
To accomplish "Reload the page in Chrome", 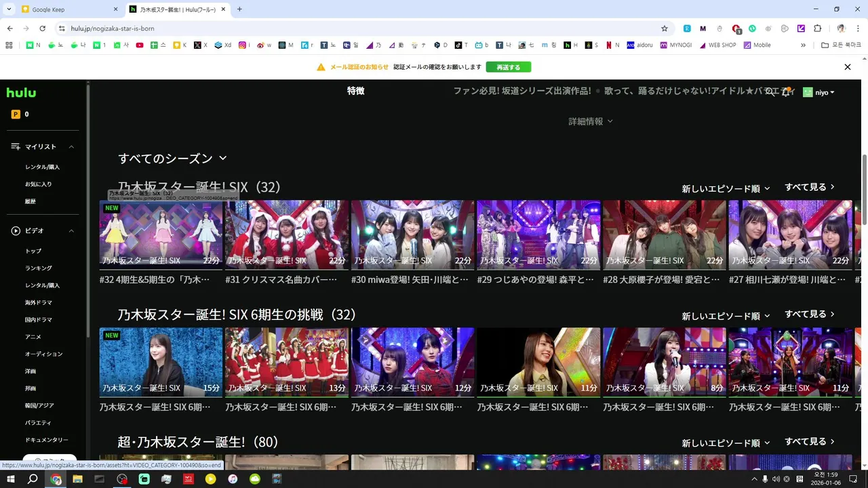I will coord(42,28).
